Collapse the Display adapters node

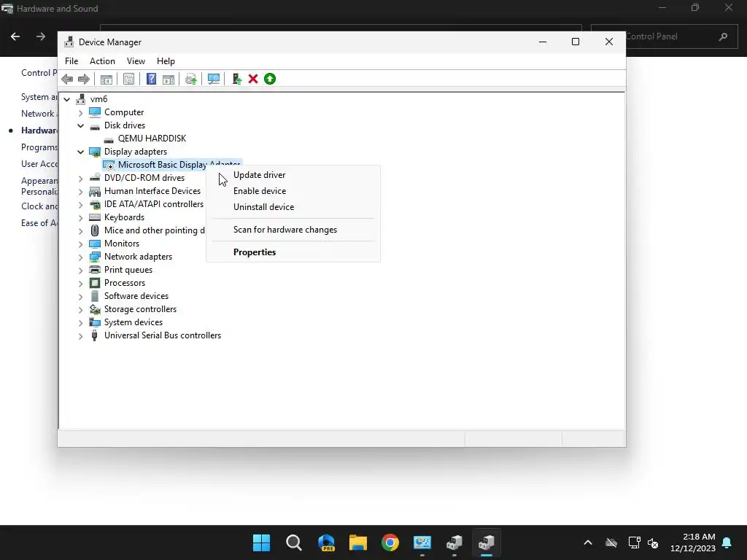(x=80, y=152)
